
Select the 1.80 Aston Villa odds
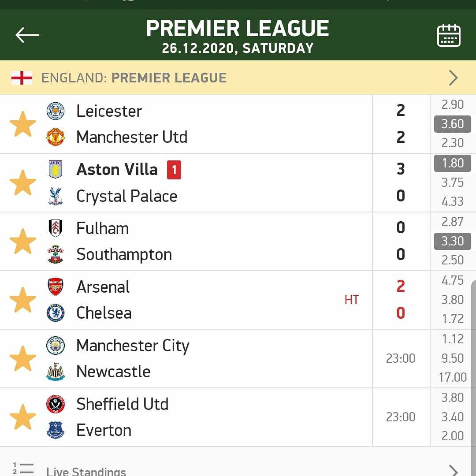452,163
